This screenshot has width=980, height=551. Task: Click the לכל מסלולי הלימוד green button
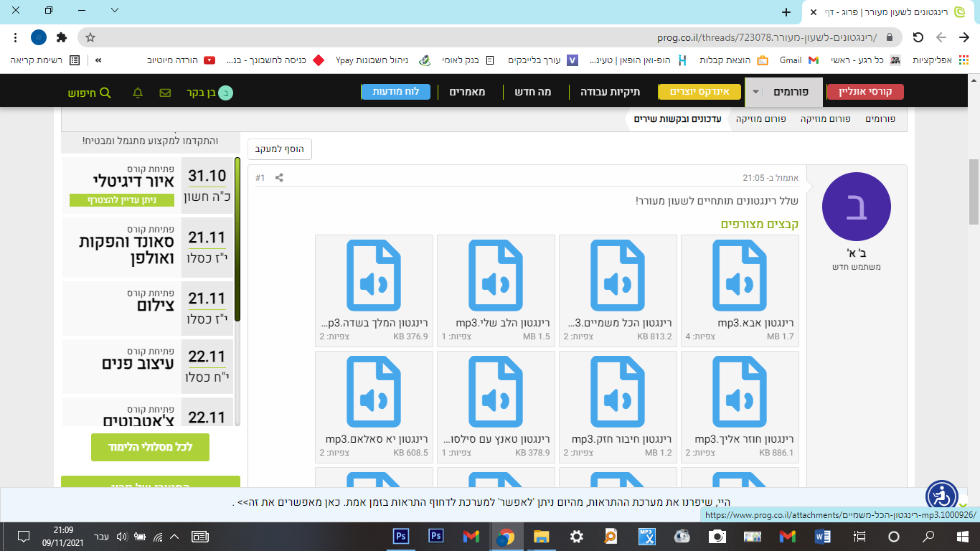[x=150, y=447]
